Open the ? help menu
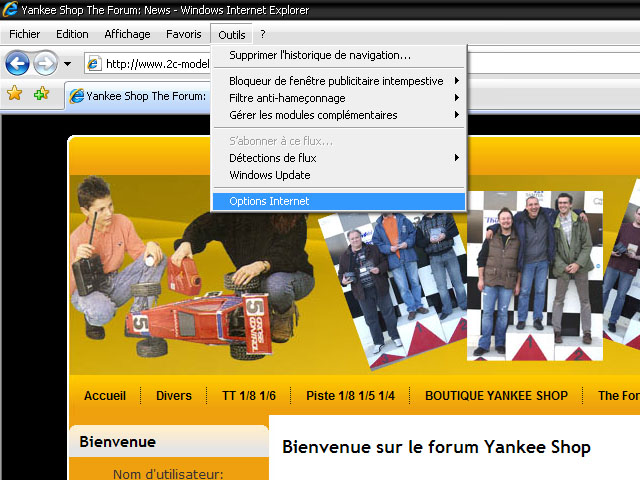640x480 pixels. tap(263, 34)
